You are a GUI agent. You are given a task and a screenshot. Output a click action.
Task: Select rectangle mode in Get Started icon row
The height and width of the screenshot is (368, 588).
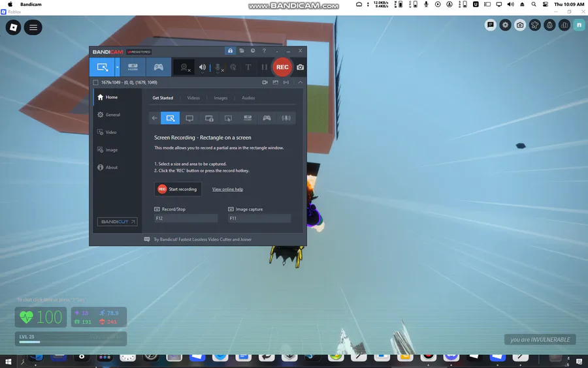pyautogui.click(x=171, y=118)
